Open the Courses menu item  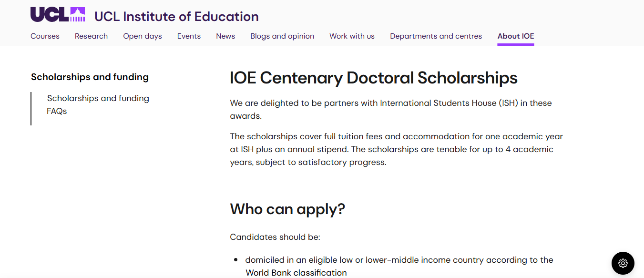pos(45,36)
